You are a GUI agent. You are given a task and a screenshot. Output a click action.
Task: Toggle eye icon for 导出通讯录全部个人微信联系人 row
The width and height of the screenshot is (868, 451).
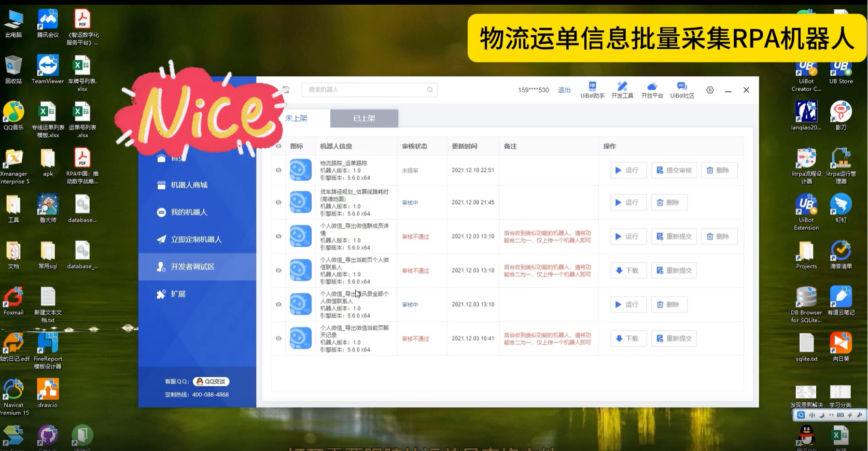(278, 304)
